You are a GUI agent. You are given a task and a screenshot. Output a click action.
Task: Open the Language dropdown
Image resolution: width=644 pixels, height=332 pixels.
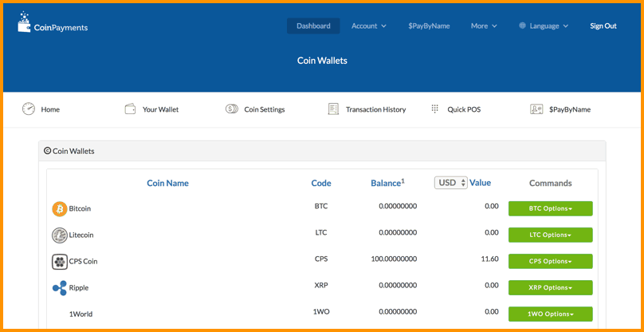click(544, 26)
